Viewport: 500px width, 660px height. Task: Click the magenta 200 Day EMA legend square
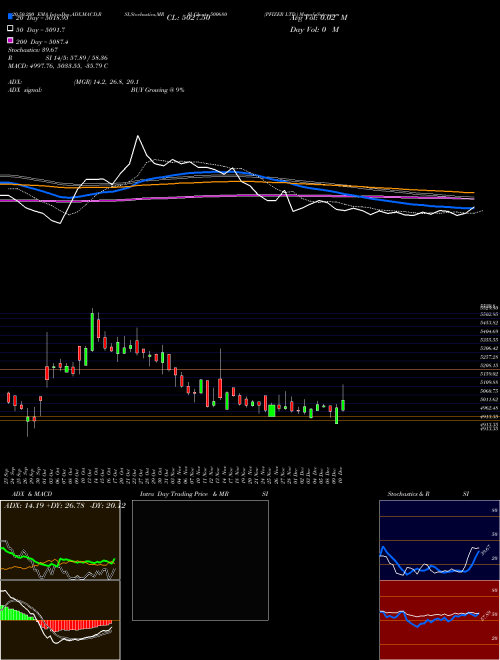[10, 41]
